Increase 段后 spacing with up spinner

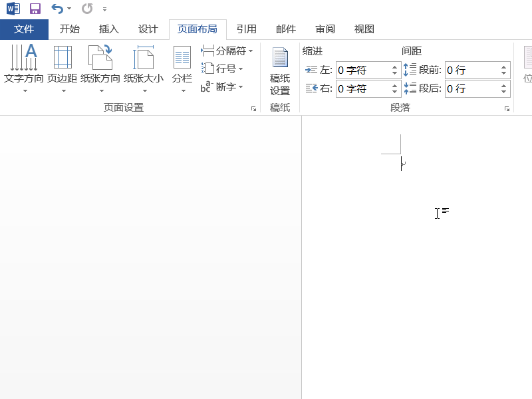(503, 86)
